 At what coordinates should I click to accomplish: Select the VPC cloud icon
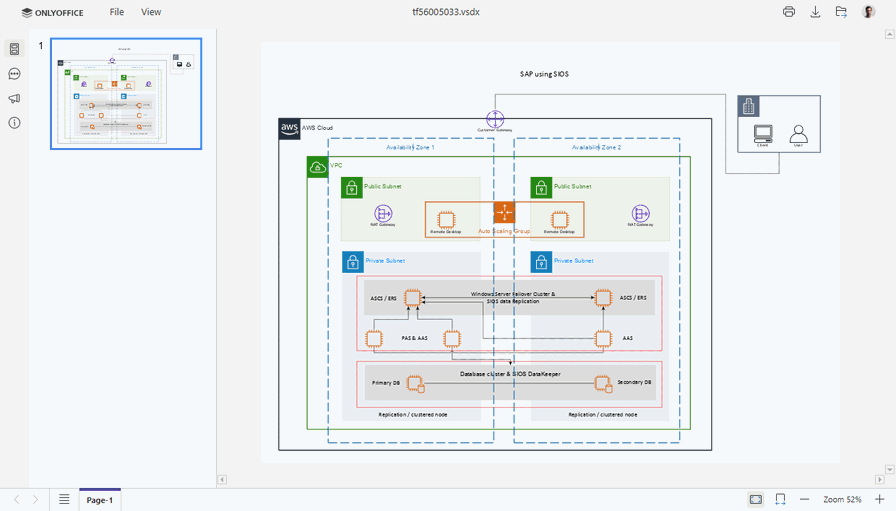(317, 167)
